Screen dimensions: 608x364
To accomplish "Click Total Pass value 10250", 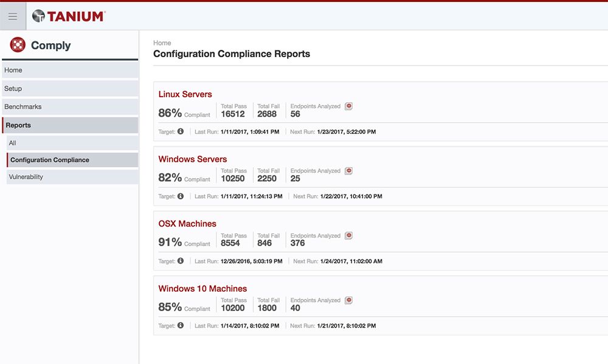I will (x=233, y=179).
